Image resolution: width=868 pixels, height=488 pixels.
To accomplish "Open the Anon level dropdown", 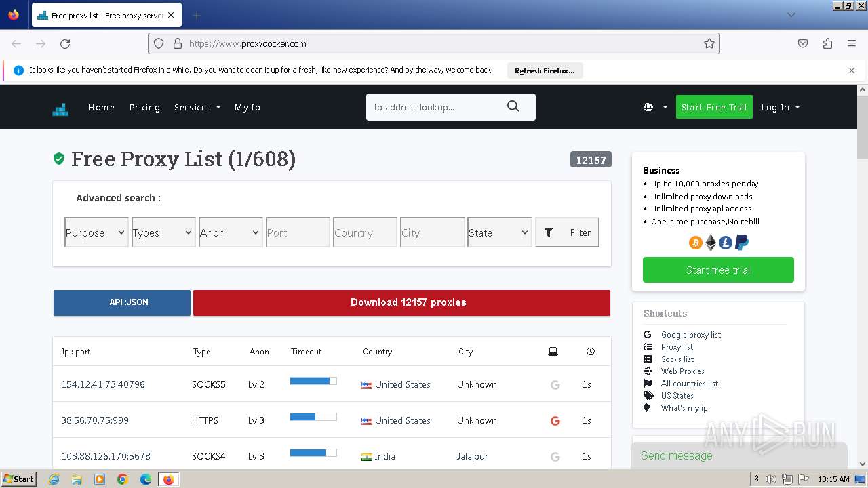I will [231, 232].
